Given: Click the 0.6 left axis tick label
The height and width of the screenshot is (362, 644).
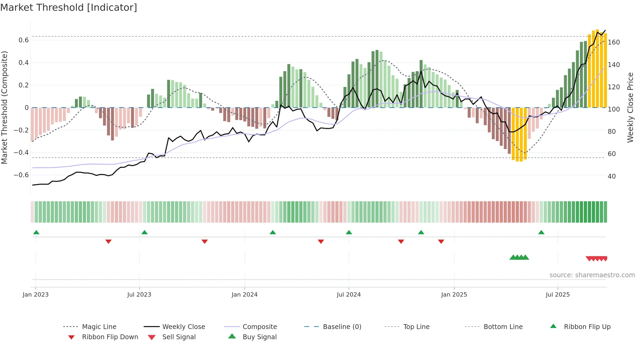Looking at the screenshot, I should 24,40.
